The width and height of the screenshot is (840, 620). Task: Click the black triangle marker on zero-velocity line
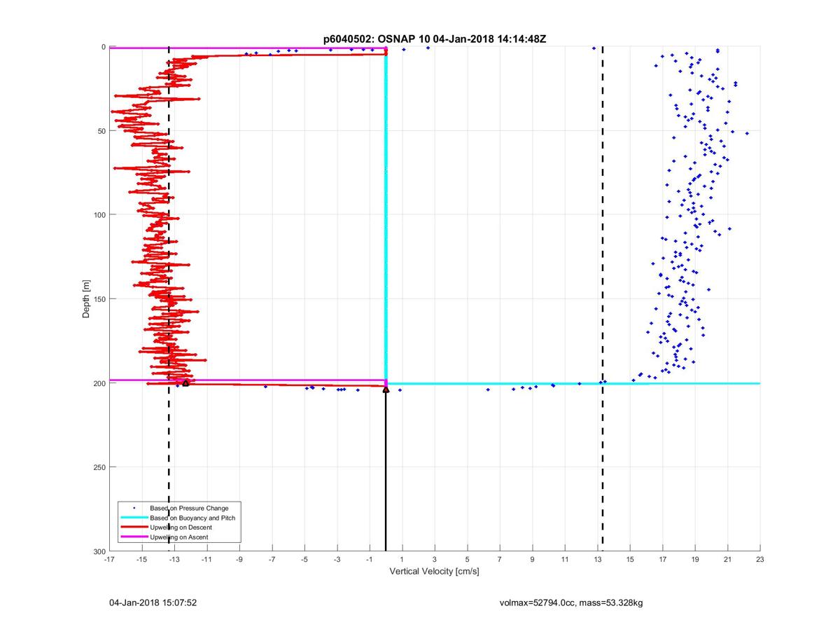pos(386,389)
